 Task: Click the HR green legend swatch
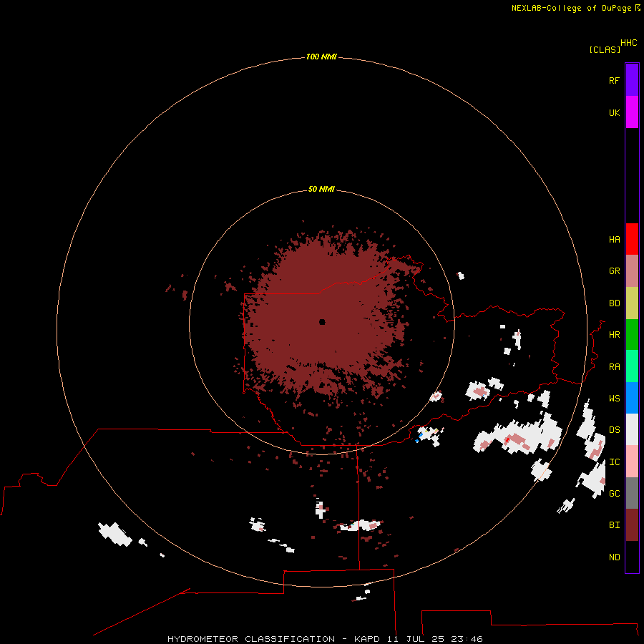(x=632, y=335)
